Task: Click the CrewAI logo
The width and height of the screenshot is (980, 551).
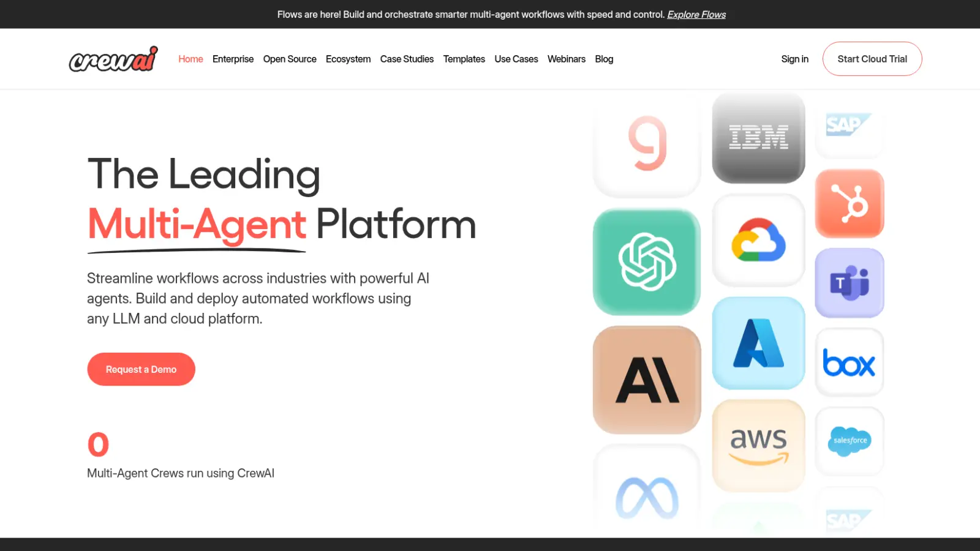Action: [x=113, y=59]
